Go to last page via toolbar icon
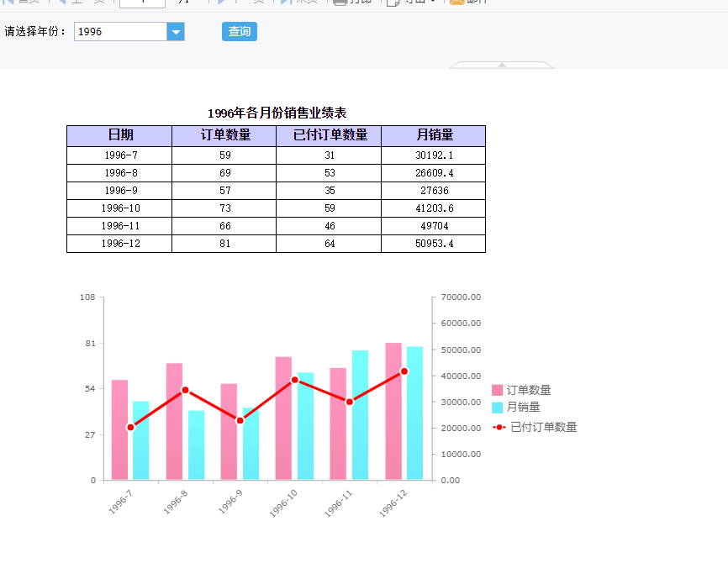Viewport: 728px width, 563px height. 287,2
